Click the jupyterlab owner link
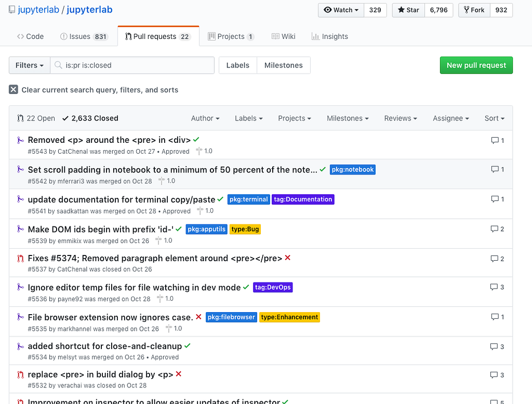This screenshot has width=532, height=404. (x=38, y=10)
